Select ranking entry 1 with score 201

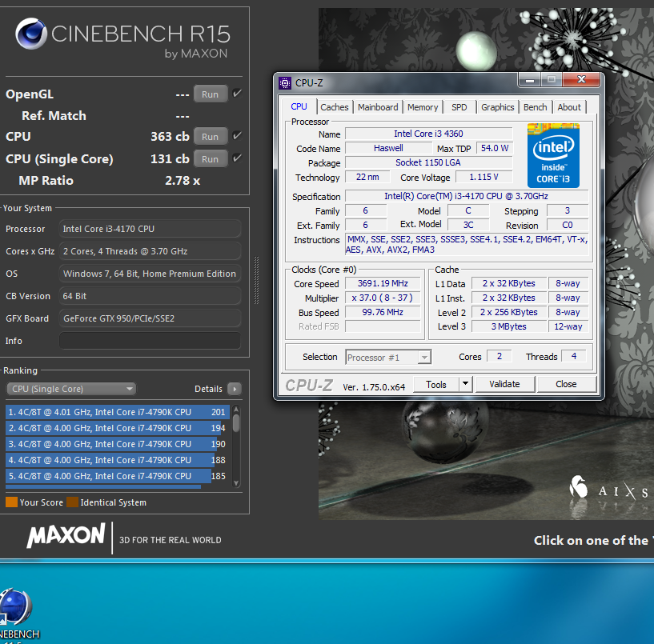point(118,412)
